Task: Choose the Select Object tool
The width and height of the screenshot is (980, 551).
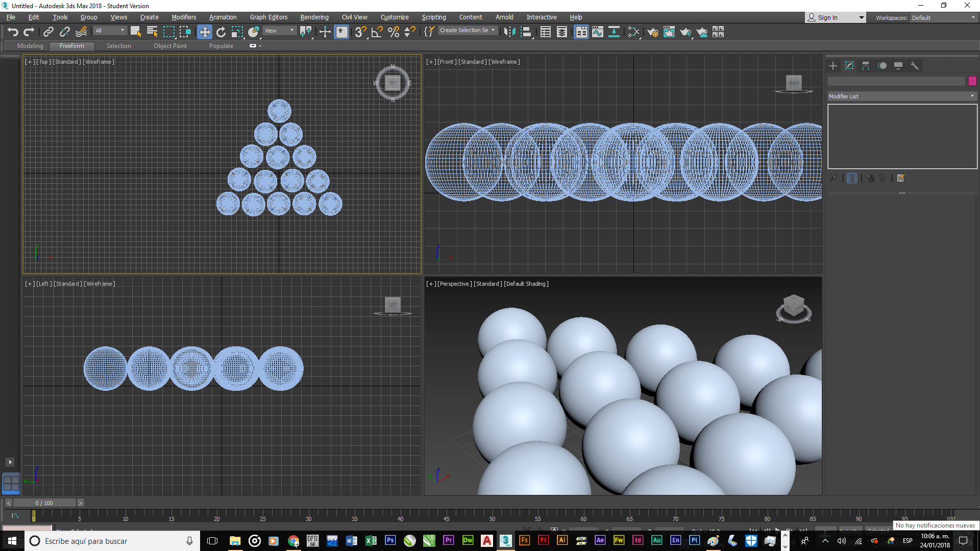Action: click(x=135, y=32)
